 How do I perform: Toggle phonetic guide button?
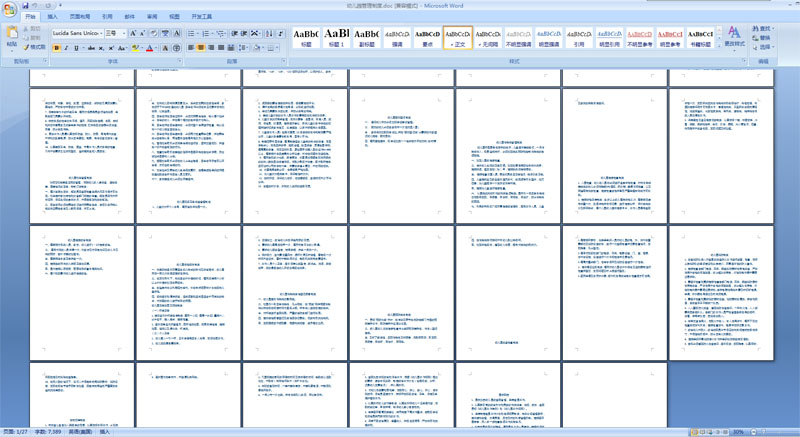click(x=165, y=33)
